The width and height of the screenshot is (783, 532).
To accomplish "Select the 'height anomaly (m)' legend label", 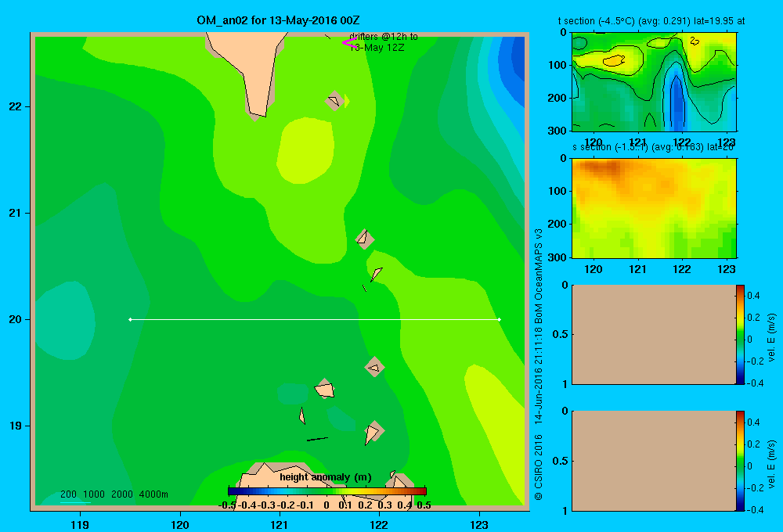I will click(326, 477).
